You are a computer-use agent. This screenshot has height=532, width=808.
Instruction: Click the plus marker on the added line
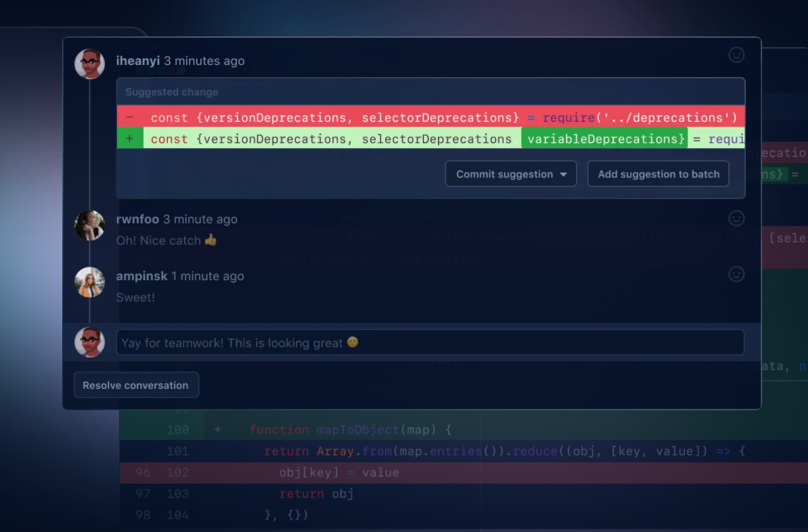point(129,139)
